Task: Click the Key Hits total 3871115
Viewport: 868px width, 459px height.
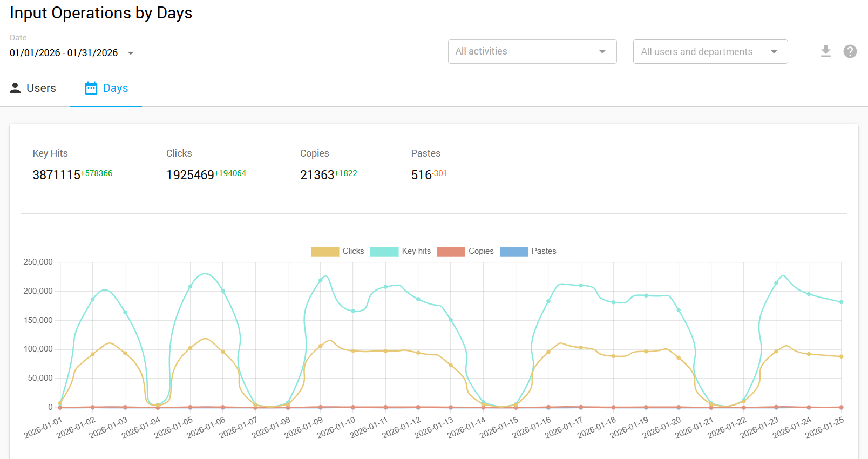Action: pyautogui.click(x=56, y=175)
